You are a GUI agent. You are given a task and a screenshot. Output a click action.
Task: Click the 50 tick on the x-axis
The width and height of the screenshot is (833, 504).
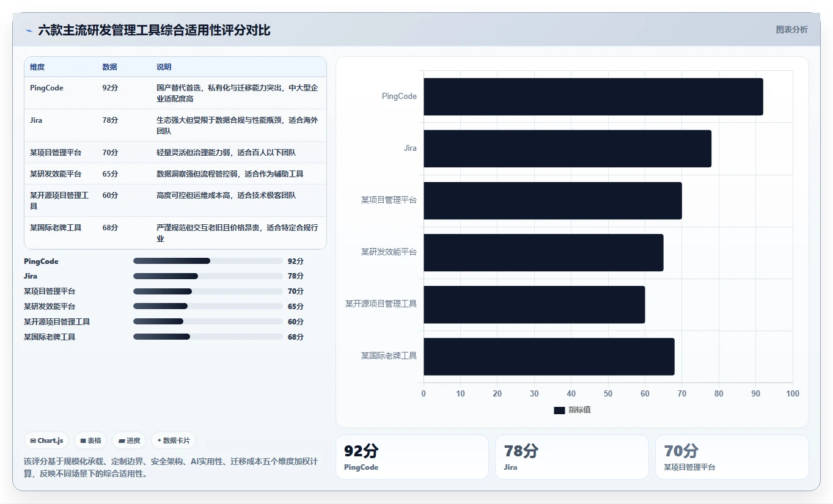[608, 394]
